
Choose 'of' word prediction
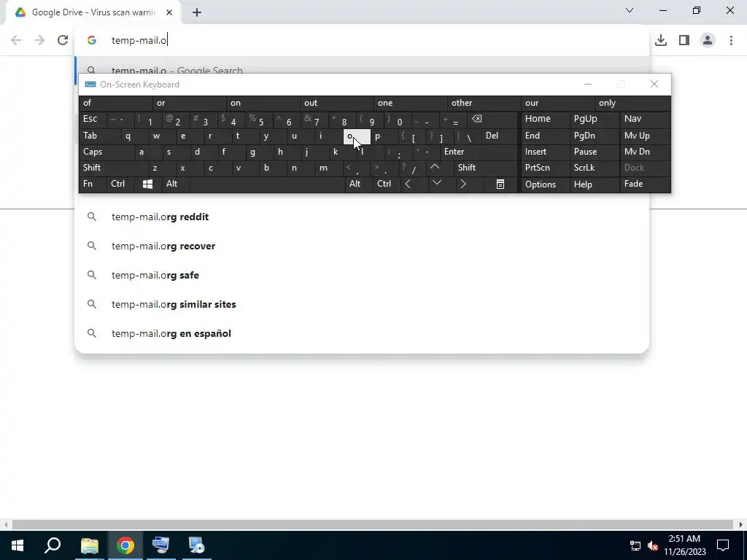coord(116,103)
